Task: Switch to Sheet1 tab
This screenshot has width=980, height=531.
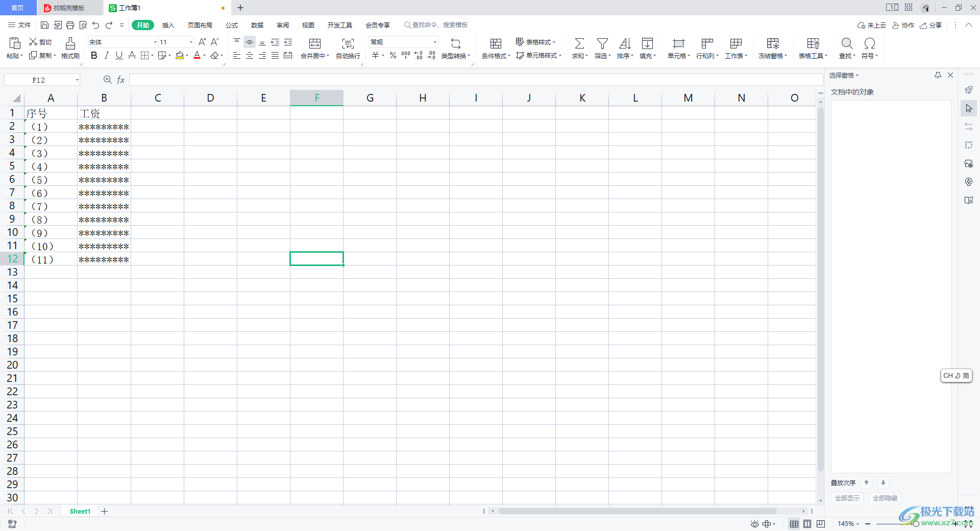Action: 80,511
